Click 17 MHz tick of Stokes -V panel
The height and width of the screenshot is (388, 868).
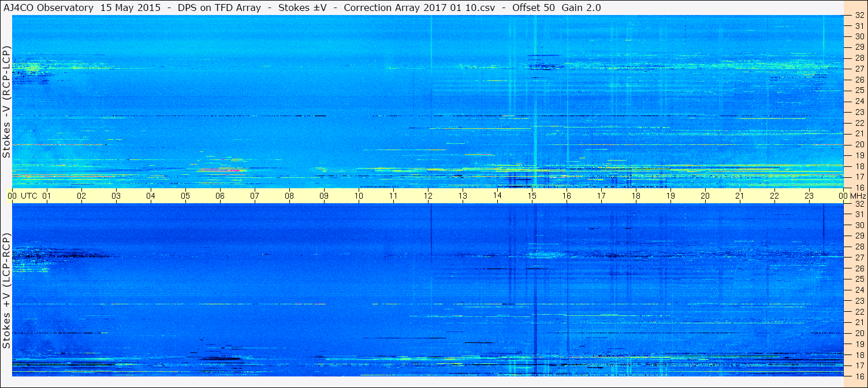pos(859,177)
